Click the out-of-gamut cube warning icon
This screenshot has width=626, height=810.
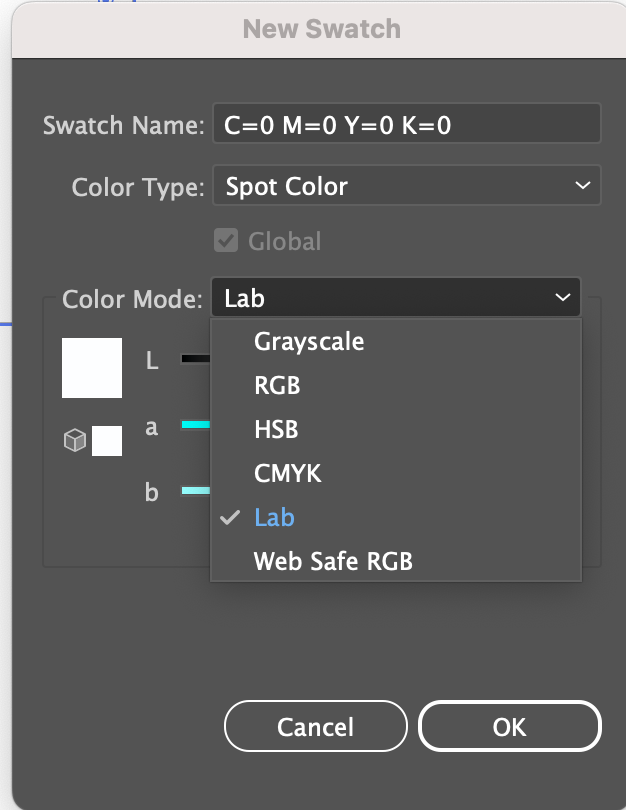click(75, 440)
